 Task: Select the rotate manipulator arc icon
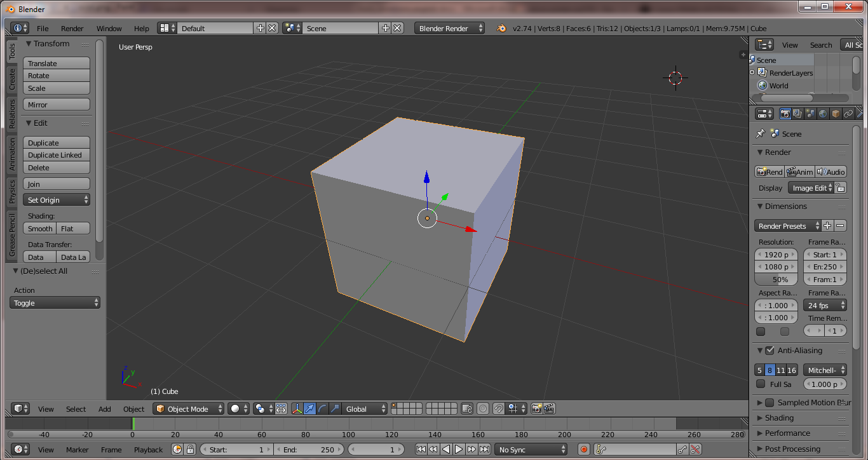click(x=323, y=409)
